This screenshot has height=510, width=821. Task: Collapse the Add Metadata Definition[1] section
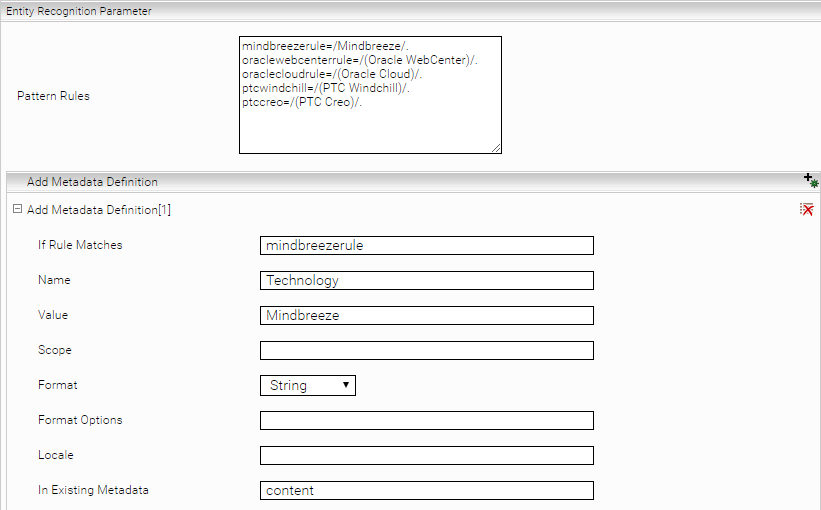(x=17, y=209)
